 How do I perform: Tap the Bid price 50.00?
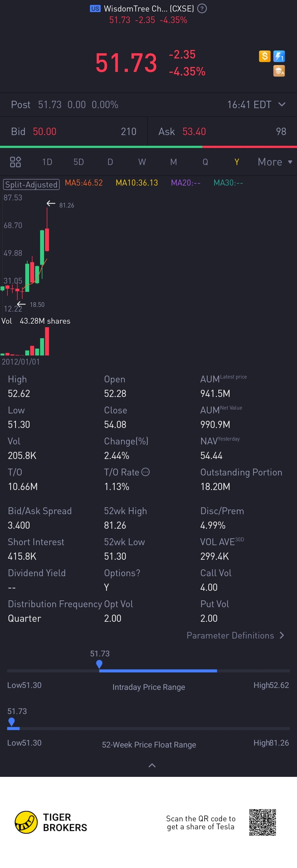(x=45, y=131)
